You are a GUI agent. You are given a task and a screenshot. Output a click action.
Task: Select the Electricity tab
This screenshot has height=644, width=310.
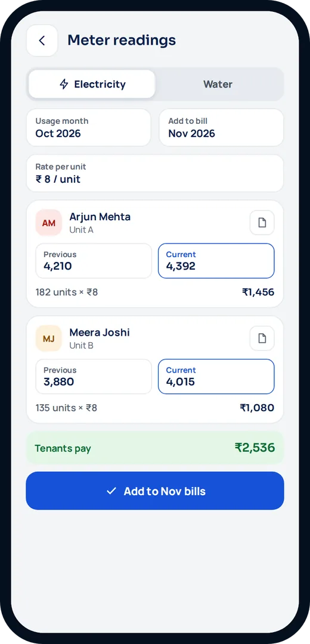click(92, 84)
